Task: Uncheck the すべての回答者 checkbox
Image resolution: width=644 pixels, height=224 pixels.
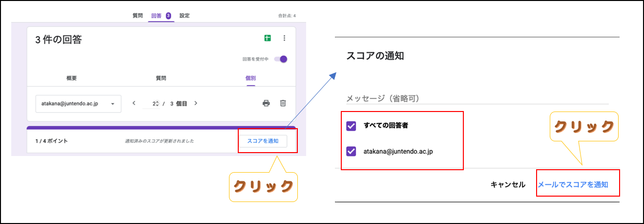Action: 351,126
